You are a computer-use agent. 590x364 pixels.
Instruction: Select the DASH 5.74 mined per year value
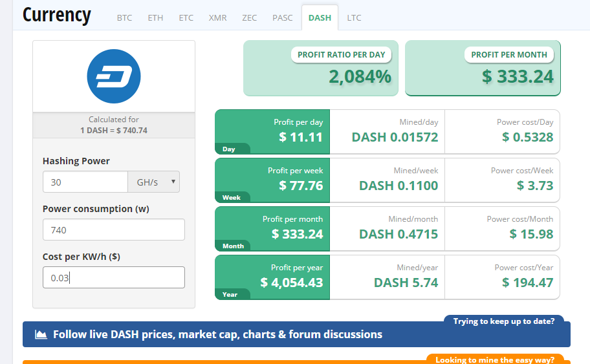tap(406, 283)
